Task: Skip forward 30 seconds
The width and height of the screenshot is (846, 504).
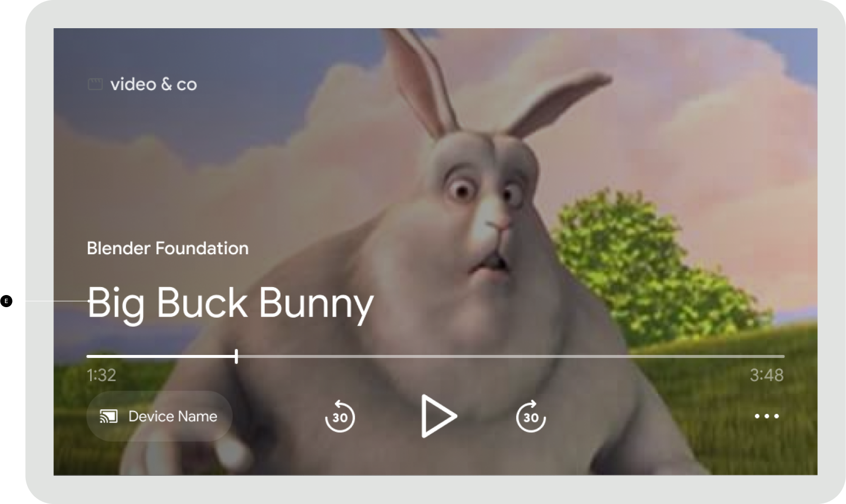Action: pyautogui.click(x=531, y=416)
